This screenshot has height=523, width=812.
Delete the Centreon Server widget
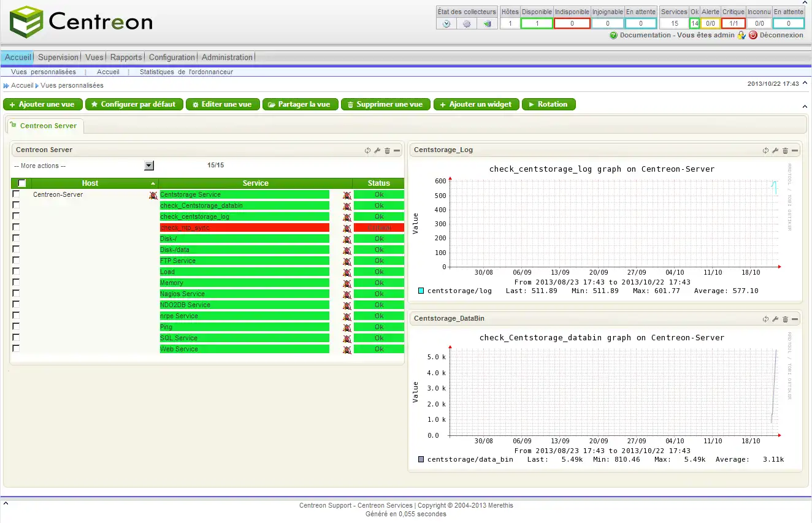click(387, 150)
